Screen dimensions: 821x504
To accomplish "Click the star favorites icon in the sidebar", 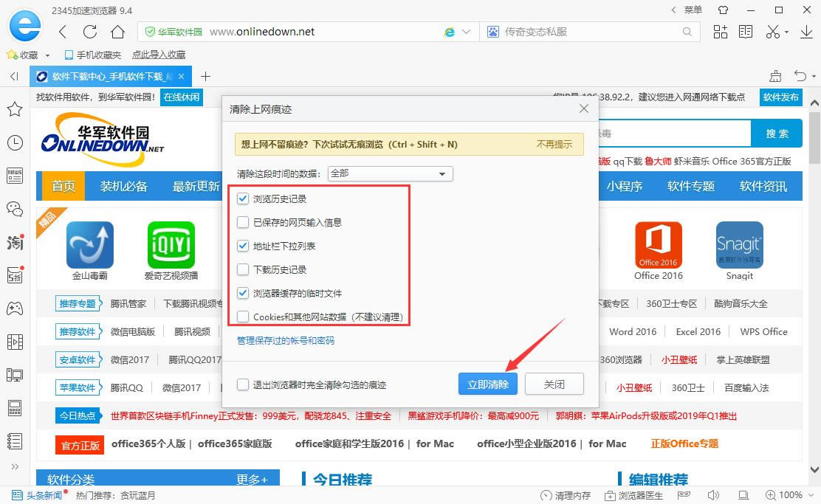I will point(15,109).
